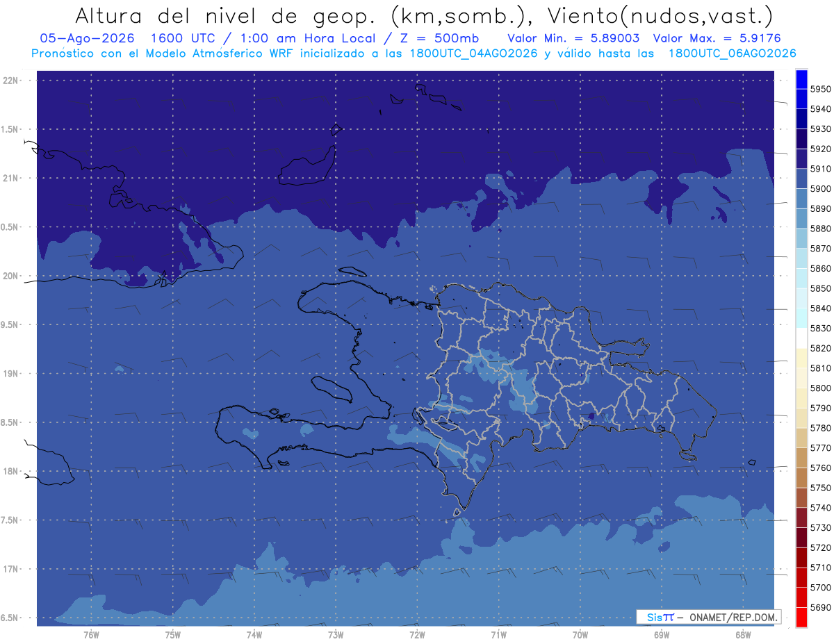Click the white swatch between 5820 and 5830
The image size is (834, 644).
pos(801,338)
